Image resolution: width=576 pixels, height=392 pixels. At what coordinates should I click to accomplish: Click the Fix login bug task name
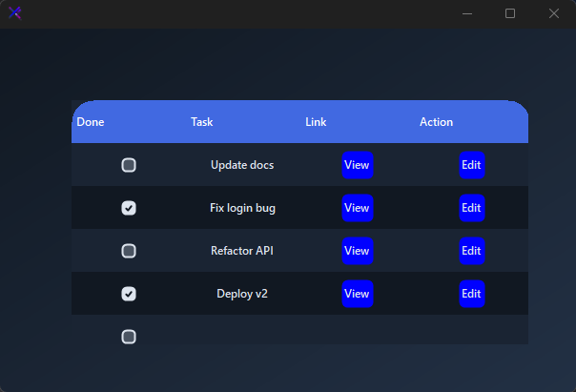point(242,208)
